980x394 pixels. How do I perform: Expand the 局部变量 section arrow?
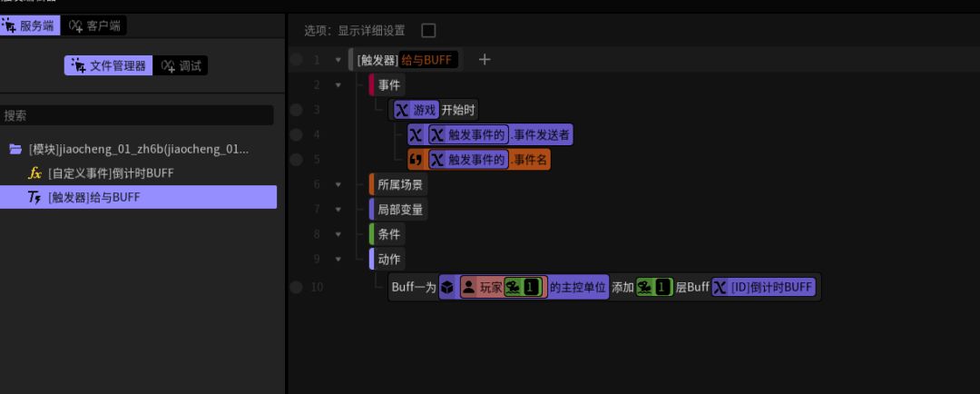pos(338,209)
